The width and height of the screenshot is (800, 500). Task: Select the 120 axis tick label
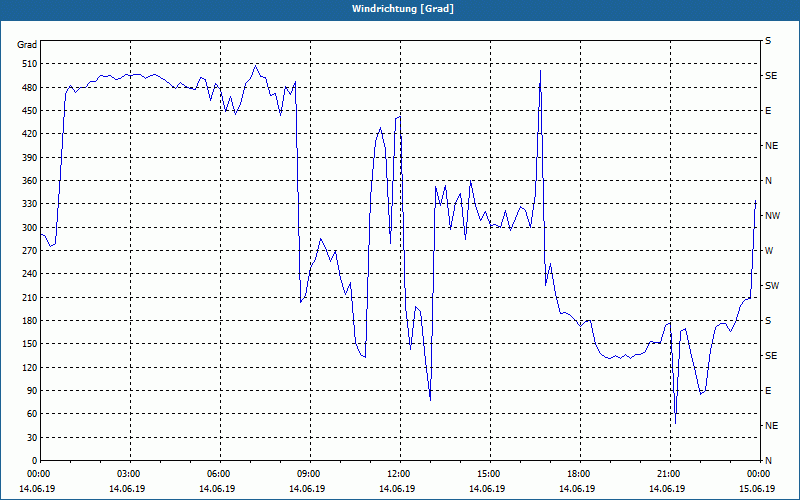point(31,367)
